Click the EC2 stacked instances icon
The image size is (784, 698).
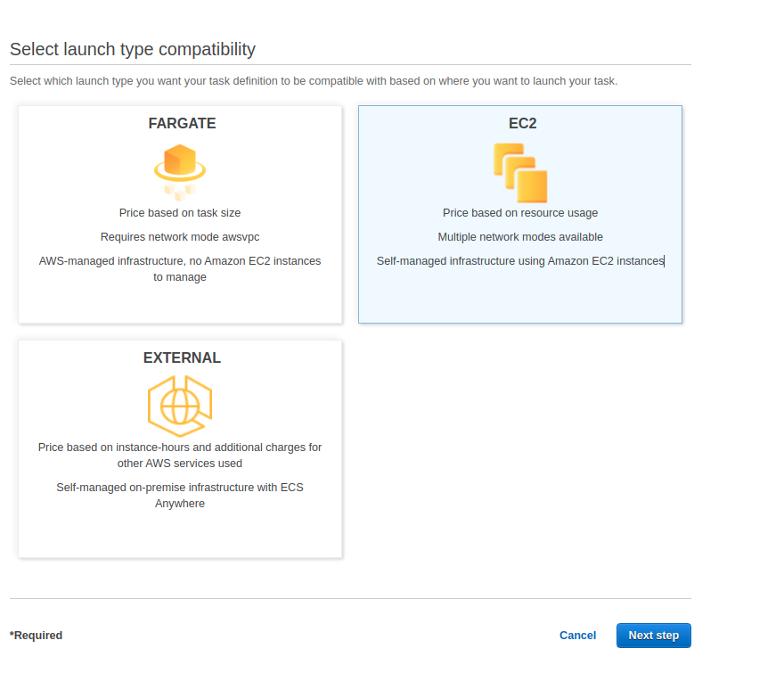(x=520, y=172)
